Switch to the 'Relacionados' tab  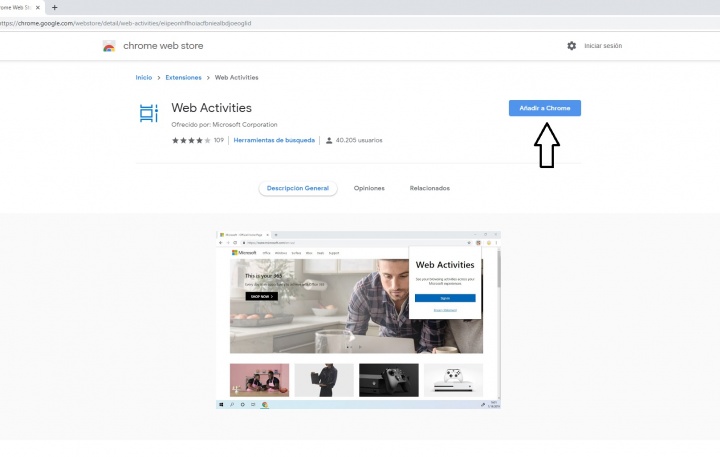pos(430,188)
